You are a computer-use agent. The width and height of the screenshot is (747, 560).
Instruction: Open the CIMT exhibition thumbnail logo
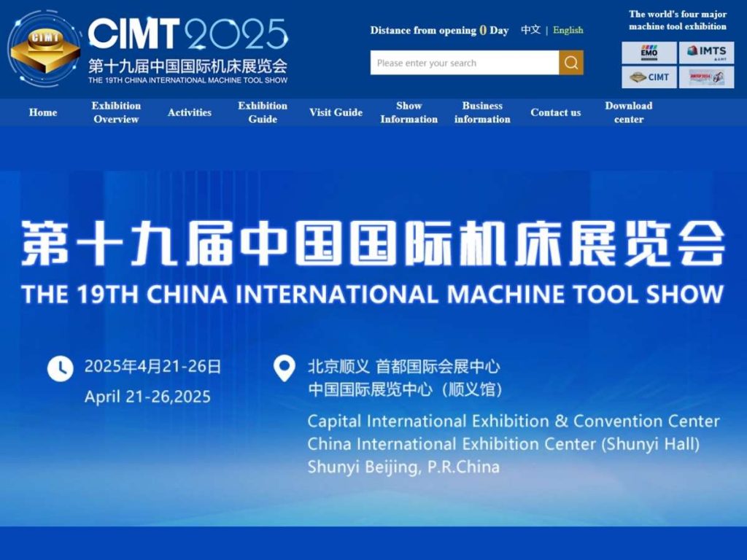649,77
